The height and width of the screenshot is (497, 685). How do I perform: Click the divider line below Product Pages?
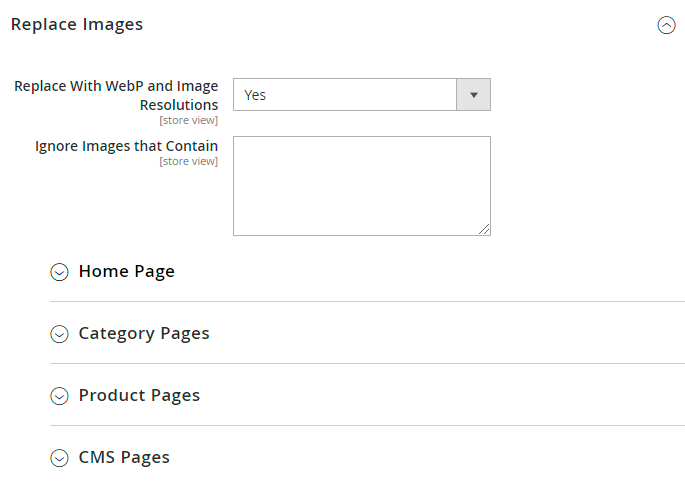tap(367, 425)
